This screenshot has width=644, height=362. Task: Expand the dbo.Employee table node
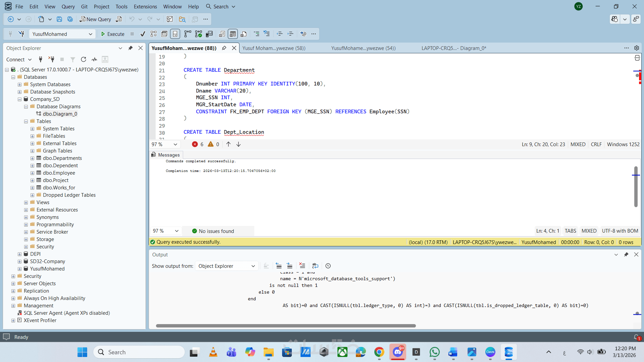(33, 173)
